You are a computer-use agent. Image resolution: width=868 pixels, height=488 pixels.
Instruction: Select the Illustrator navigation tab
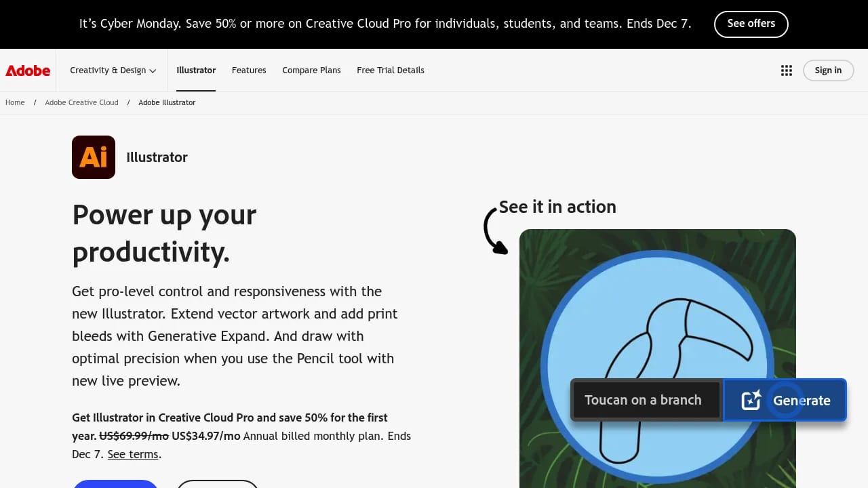coord(196,70)
